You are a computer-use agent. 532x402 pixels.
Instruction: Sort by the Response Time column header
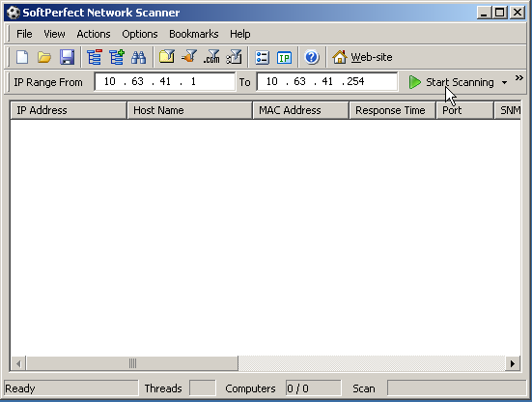pos(393,110)
